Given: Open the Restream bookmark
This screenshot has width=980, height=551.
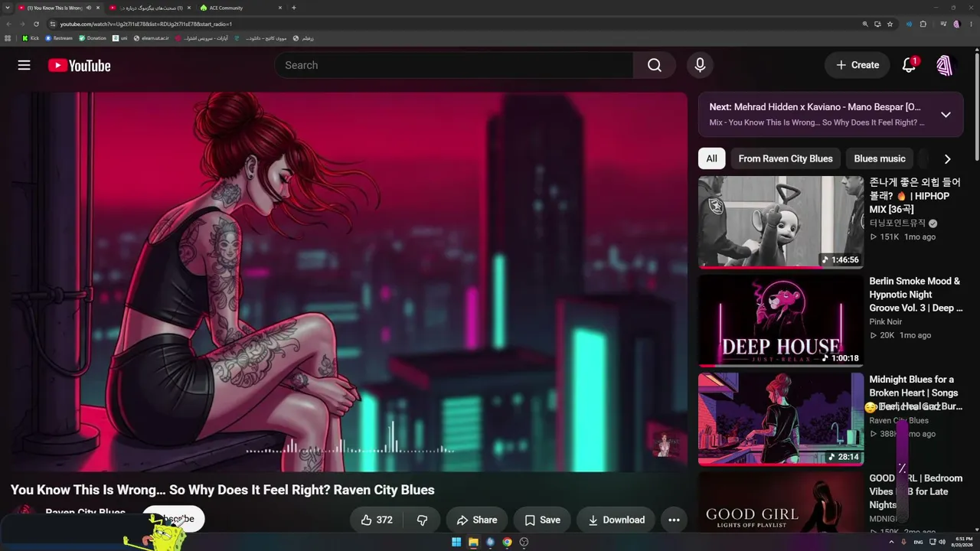Looking at the screenshot, I should click(59, 37).
